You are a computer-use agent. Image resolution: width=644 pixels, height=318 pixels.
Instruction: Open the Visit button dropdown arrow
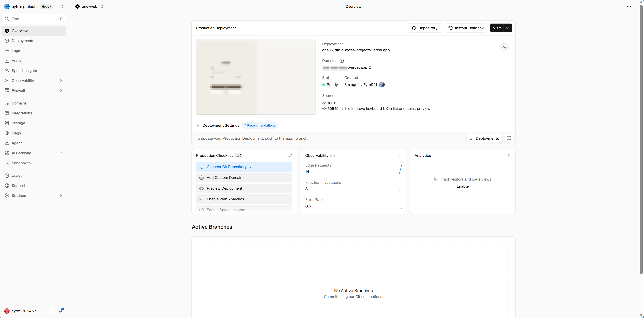pos(508,28)
